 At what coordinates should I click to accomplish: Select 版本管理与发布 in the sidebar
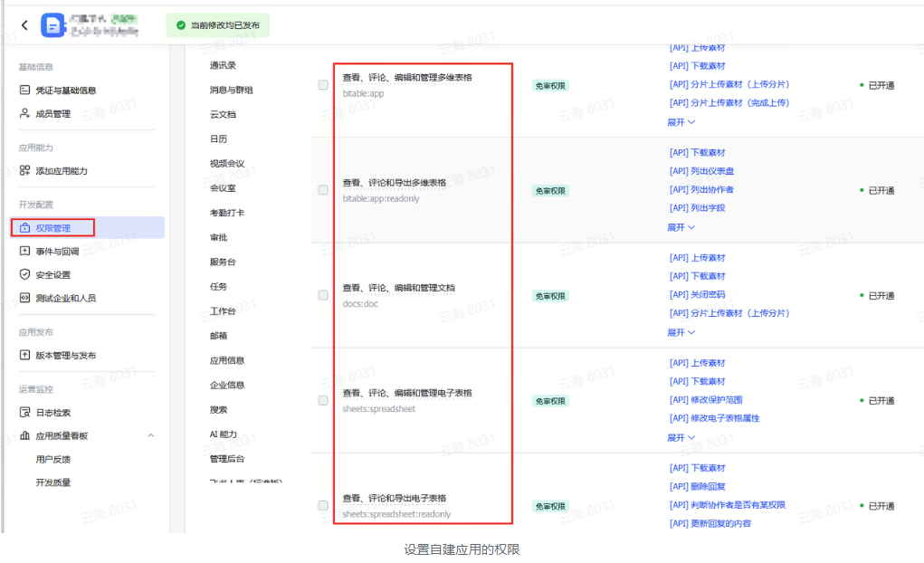coord(65,356)
